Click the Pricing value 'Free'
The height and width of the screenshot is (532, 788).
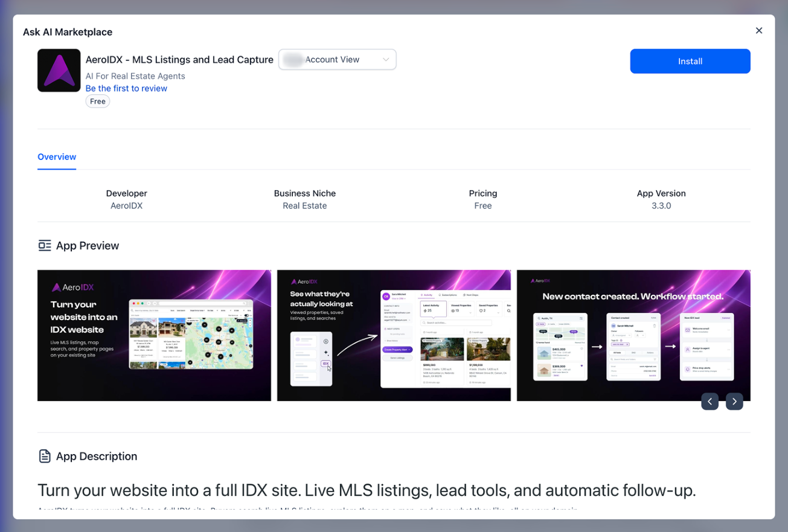click(483, 206)
